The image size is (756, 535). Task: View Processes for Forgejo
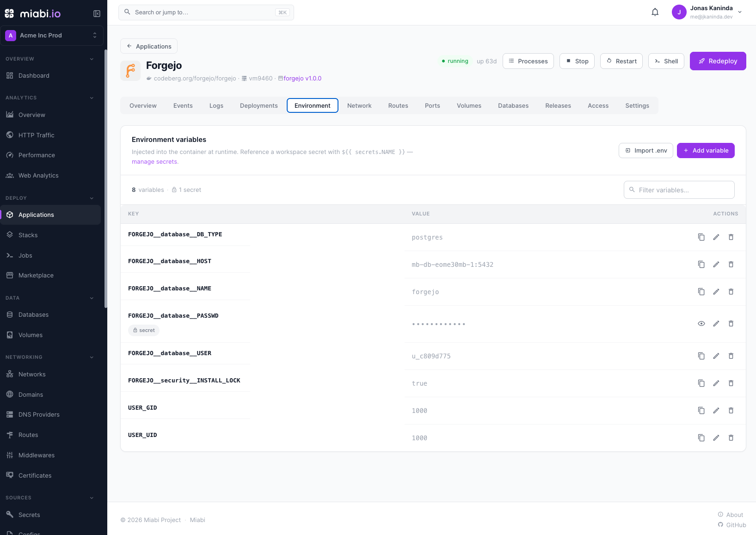(x=528, y=61)
